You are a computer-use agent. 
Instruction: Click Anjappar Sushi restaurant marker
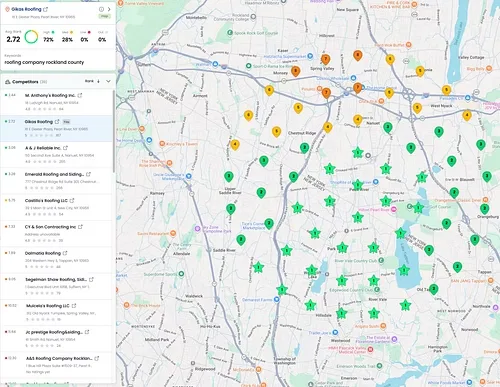(383, 326)
